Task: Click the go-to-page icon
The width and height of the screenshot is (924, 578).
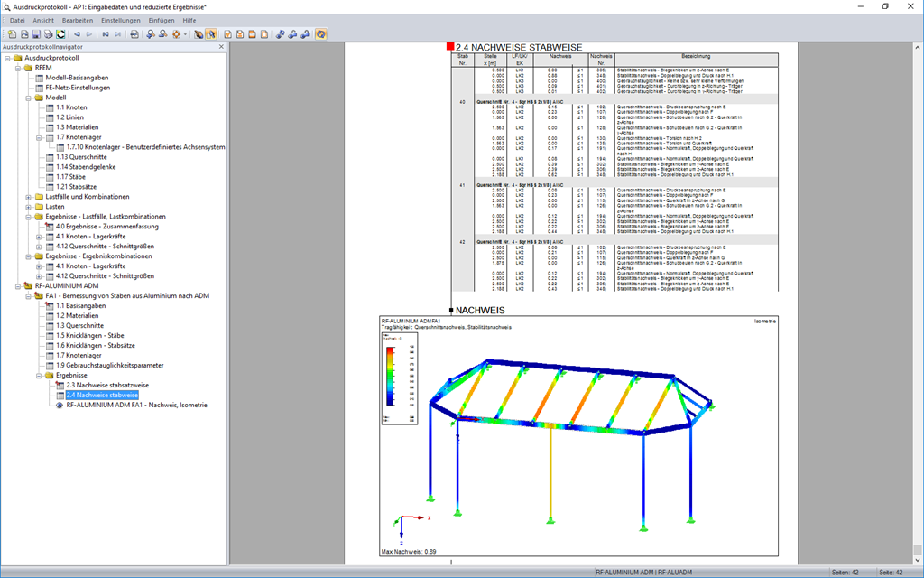Action: click(x=134, y=34)
